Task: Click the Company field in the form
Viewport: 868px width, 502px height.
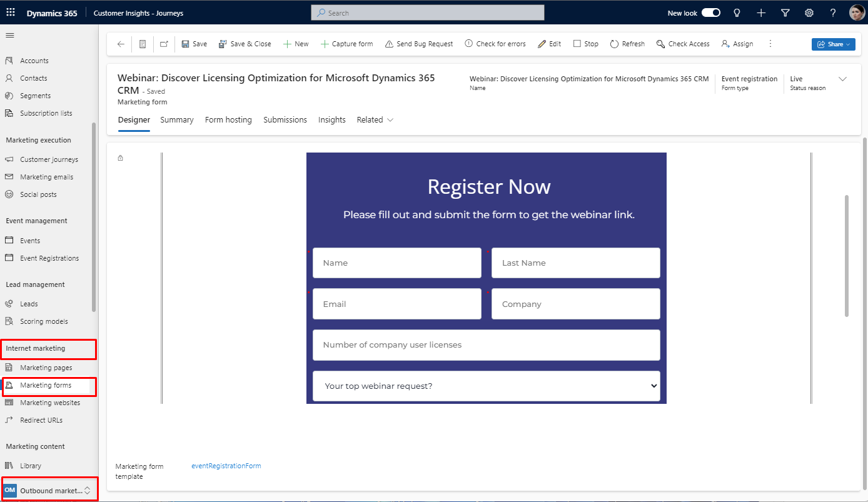Action: (x=576, y=304)
